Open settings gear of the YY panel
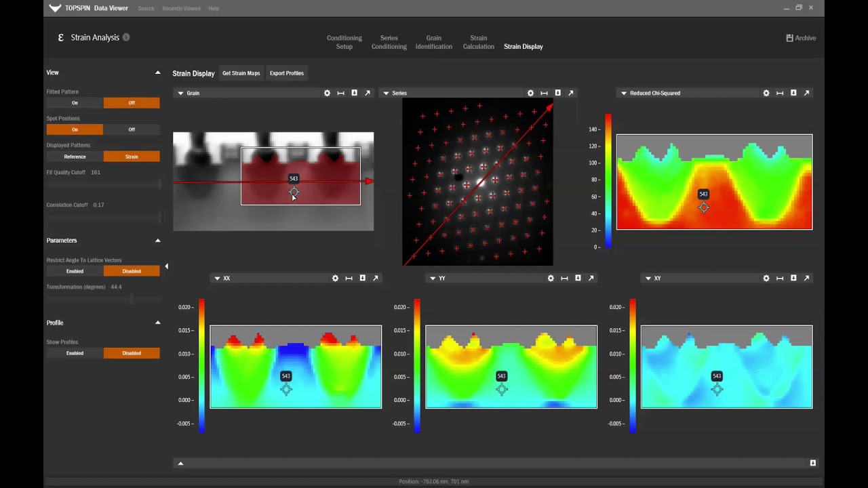868x488 pixels. (551, 278)
